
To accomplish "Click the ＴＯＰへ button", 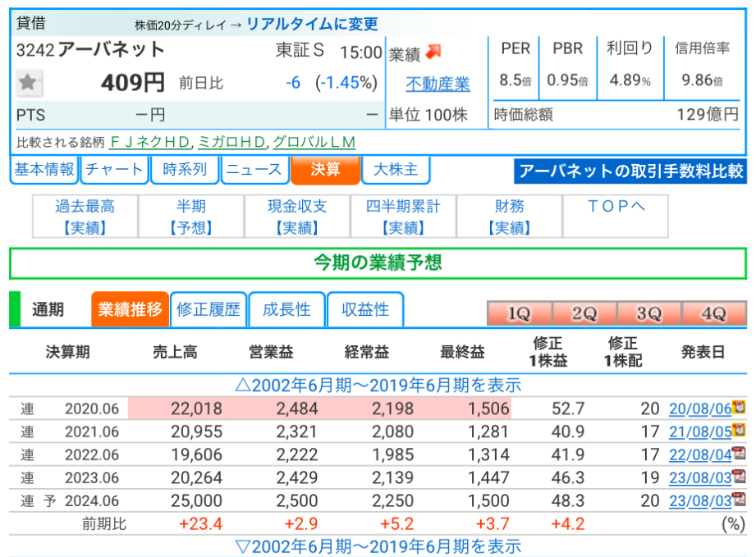I will pyautogui.click(x=616, y=217).
